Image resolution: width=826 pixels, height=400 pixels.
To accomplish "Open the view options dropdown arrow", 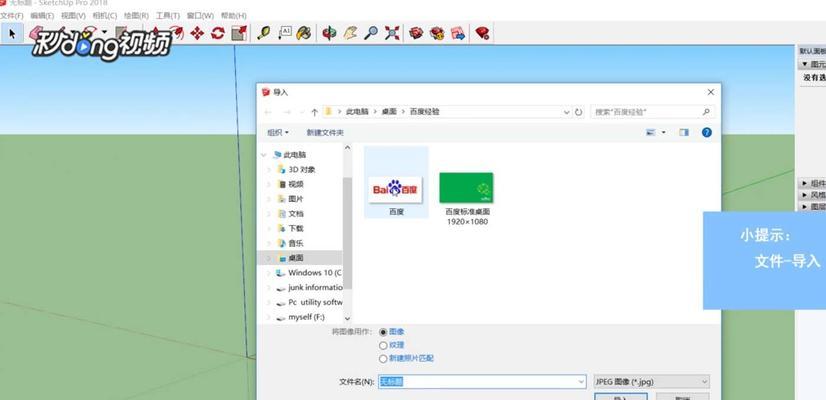I will click(664, 132).
